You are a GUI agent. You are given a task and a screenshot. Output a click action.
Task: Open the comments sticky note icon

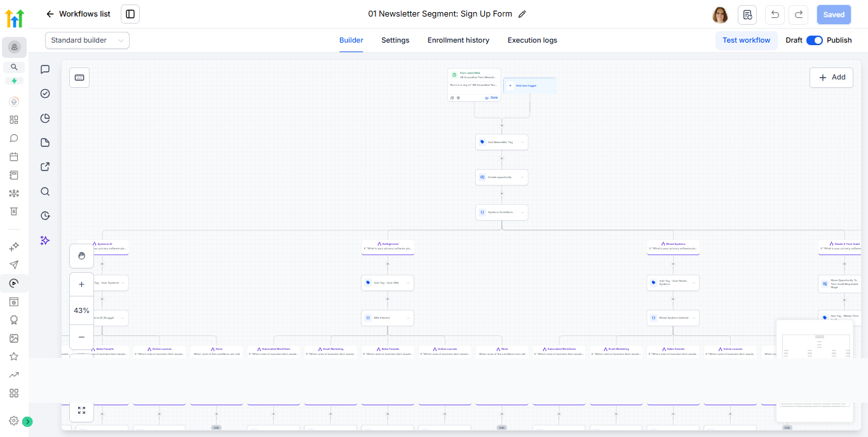click(45, 69)
